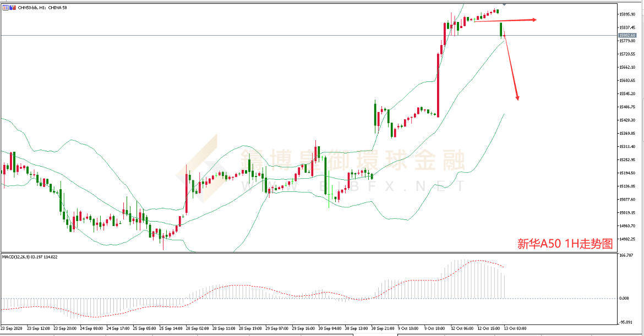Click the depth of market icon
This screenshot has height=336, width=644.
coord(12,7)
